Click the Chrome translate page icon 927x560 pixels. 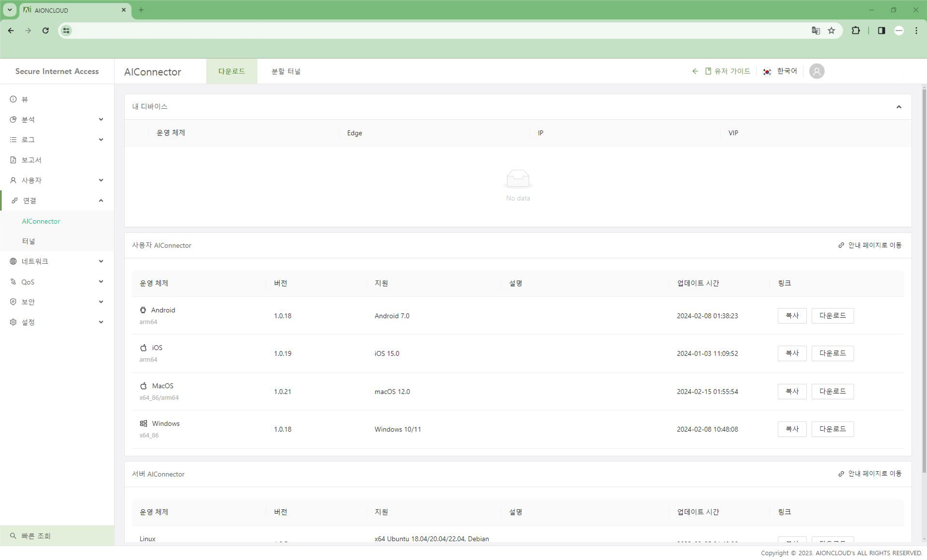point(815,30)
